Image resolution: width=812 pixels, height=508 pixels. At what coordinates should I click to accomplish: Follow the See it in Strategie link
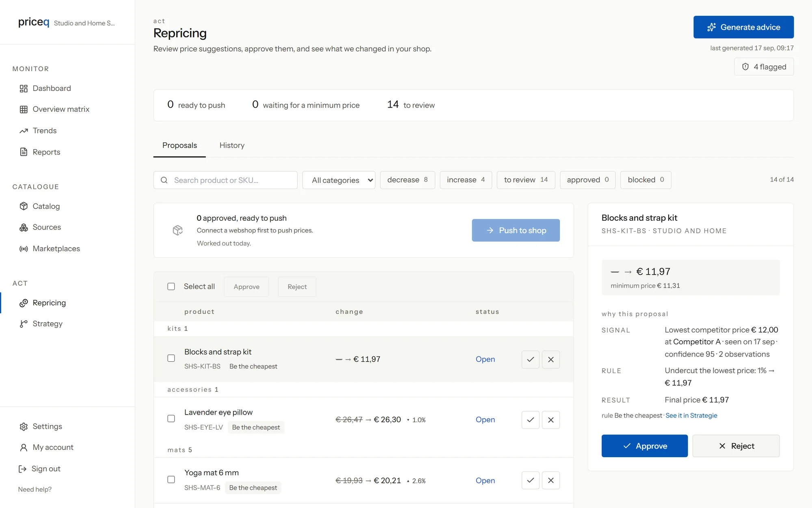691,415
